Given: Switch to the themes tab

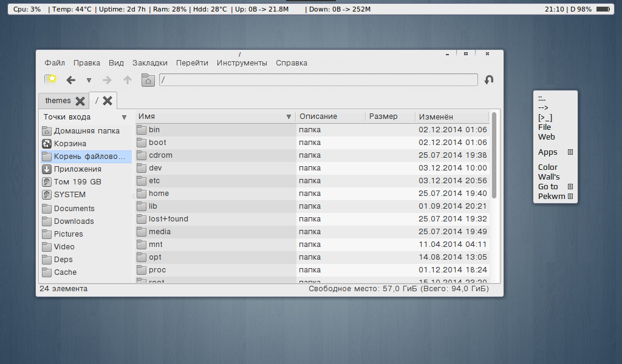Looking at the screenshot, I should coord(58,101).
